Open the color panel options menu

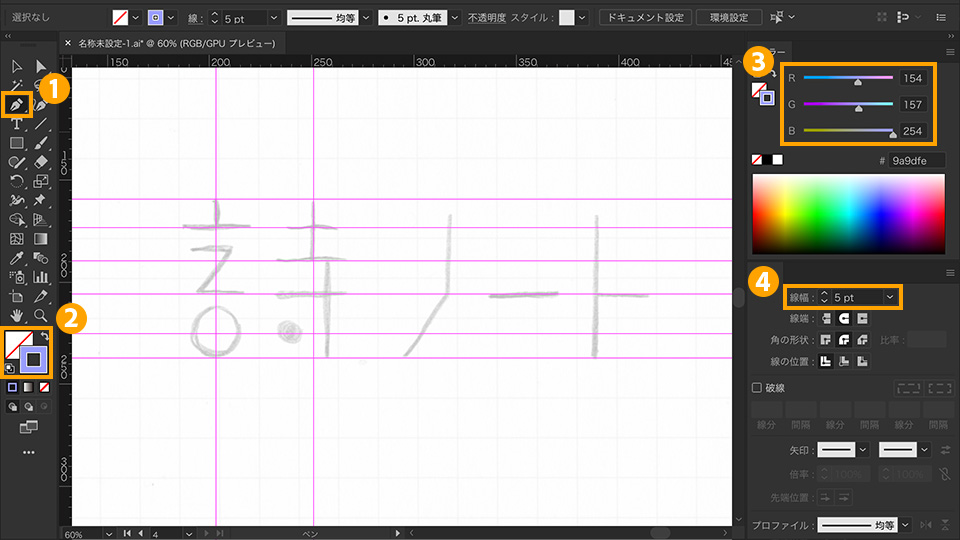point(950,53)
